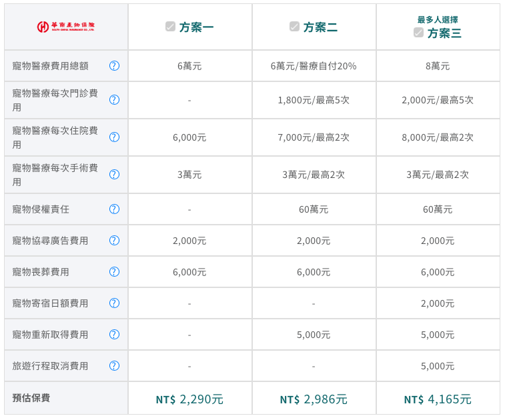Toggle the 方案一 checkbox
The image size is (505, 420).
pos(170,27)
